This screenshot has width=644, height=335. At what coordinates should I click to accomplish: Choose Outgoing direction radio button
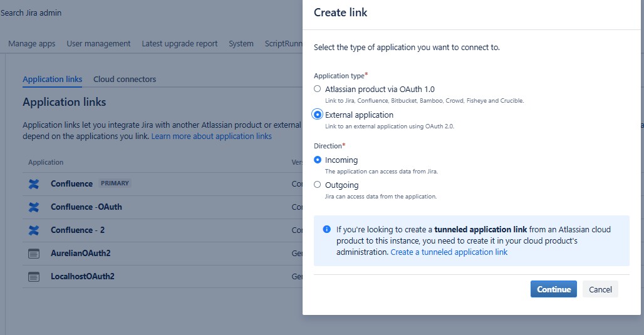point(317,185)
